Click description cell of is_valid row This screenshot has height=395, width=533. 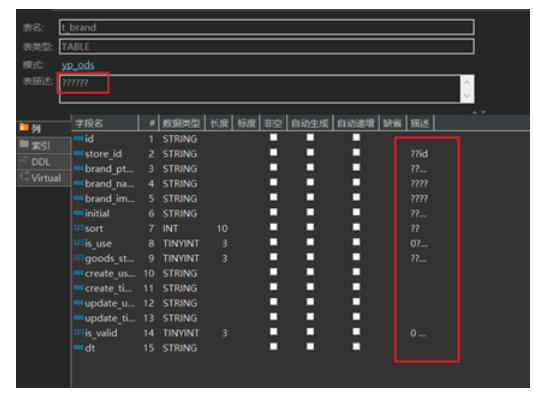(x=418, y=333)
